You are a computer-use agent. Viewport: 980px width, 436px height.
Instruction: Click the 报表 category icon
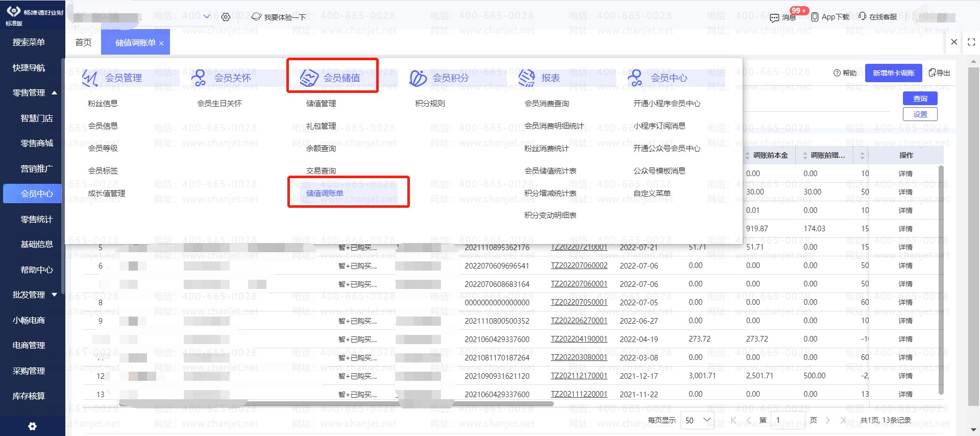point(527,78)
